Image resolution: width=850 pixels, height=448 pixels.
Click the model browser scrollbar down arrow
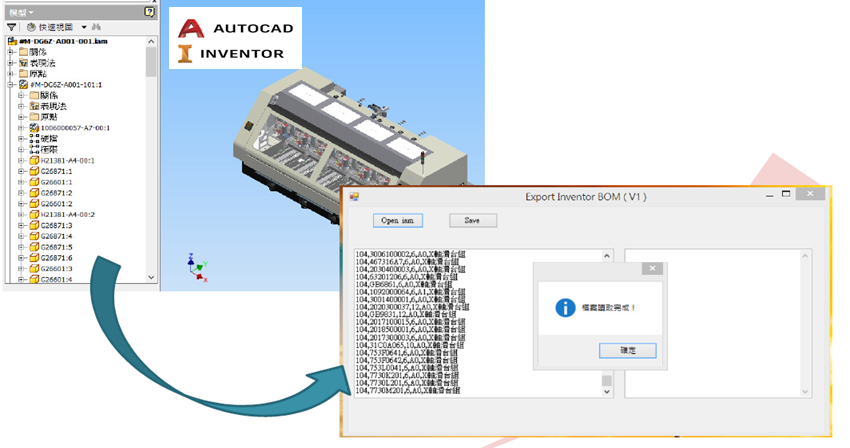(x=151, y=277)
